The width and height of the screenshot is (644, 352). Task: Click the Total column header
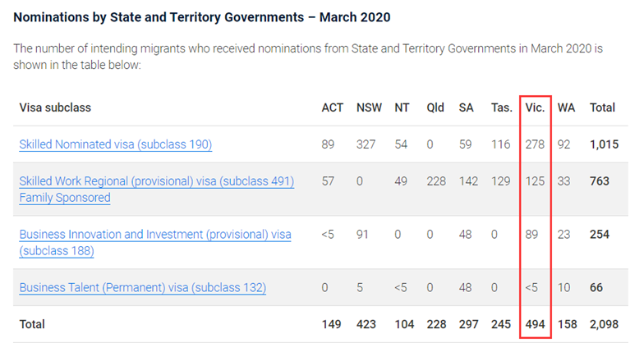click(603, 108)
